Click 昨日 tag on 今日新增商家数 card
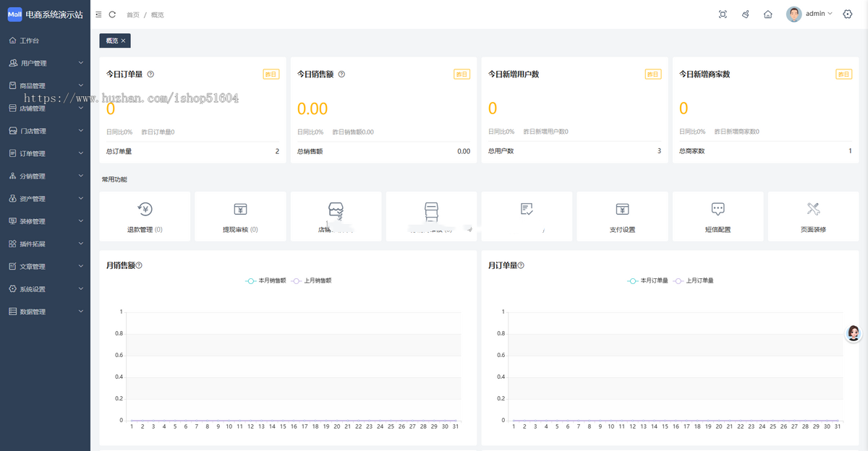 (843, 74)
